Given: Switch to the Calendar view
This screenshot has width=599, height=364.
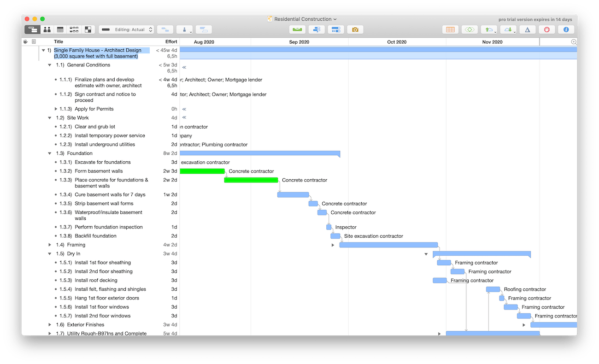Looking at the screenshot, I should (60, 29).
